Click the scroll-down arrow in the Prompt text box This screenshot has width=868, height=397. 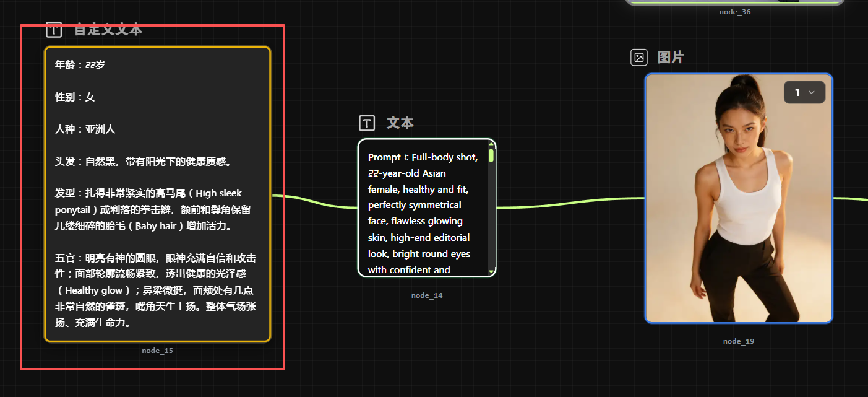(x=491, y=271)
